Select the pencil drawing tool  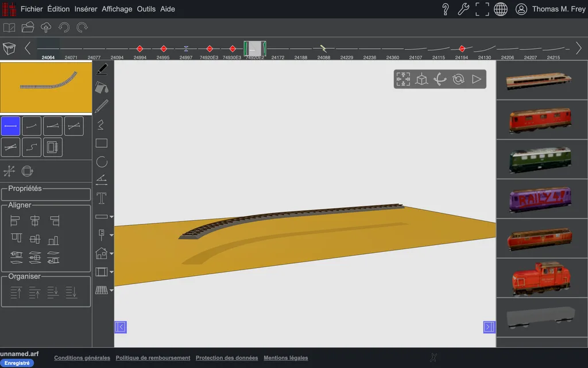point(102,106)
